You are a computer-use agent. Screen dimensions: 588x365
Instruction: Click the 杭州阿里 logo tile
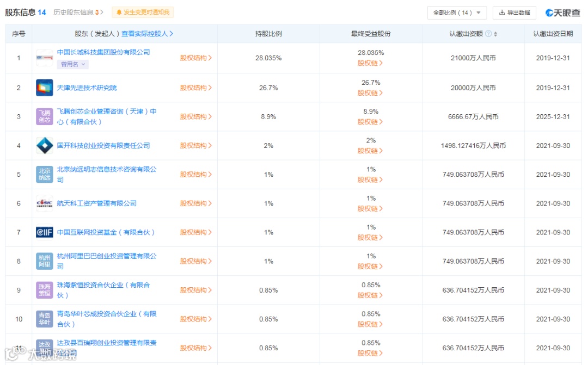pyautogui.click(x=44, y=261)
